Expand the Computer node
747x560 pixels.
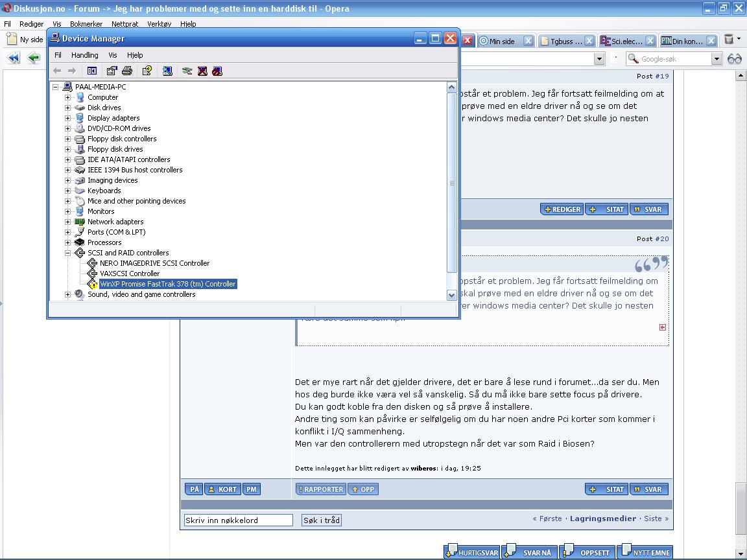67,97
